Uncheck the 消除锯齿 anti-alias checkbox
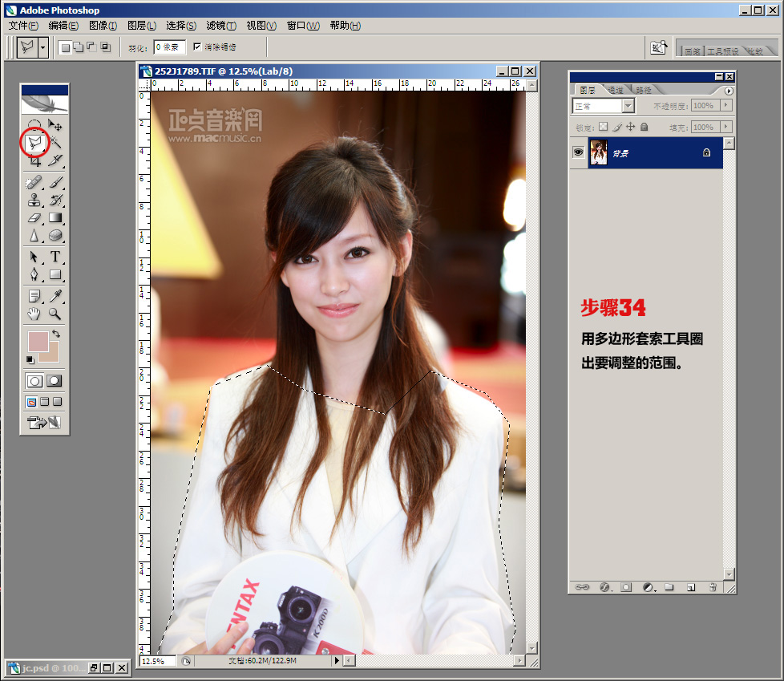The image size is (784, 681). (197, 47)
